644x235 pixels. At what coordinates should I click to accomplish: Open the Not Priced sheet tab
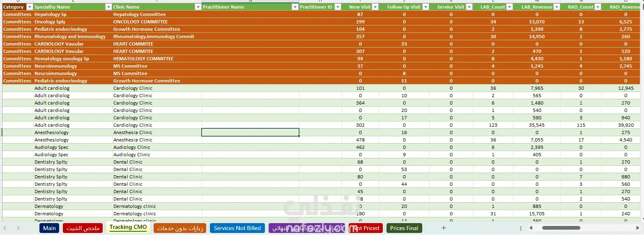pos(366,228)
